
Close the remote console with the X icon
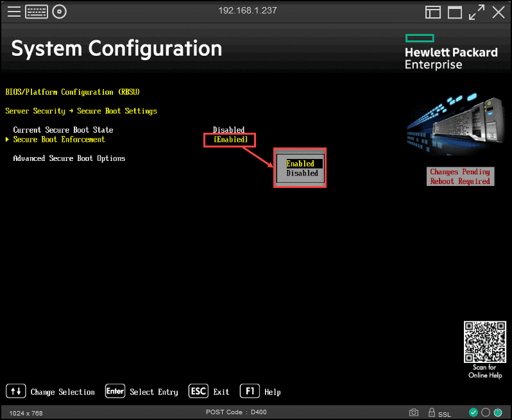499,12
